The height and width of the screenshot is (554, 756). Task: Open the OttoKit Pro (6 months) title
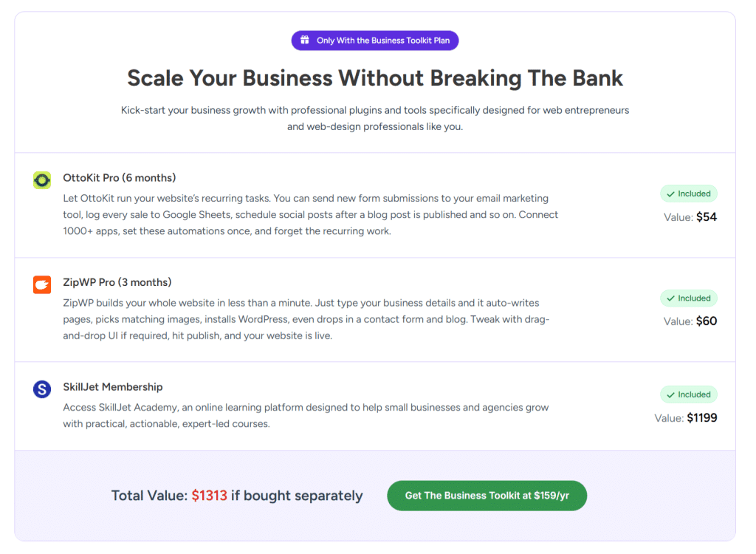pyautogui.click(x=120, y=178)
